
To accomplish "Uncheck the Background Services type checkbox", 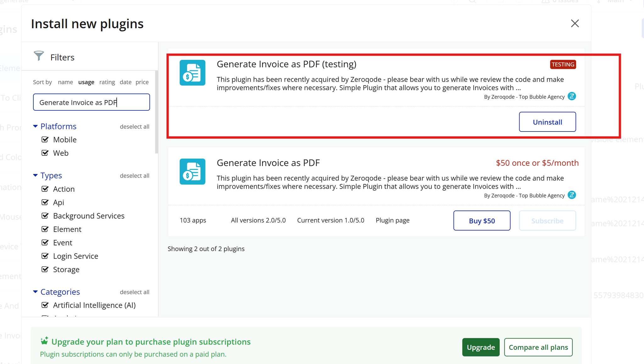I will point(45,216).
